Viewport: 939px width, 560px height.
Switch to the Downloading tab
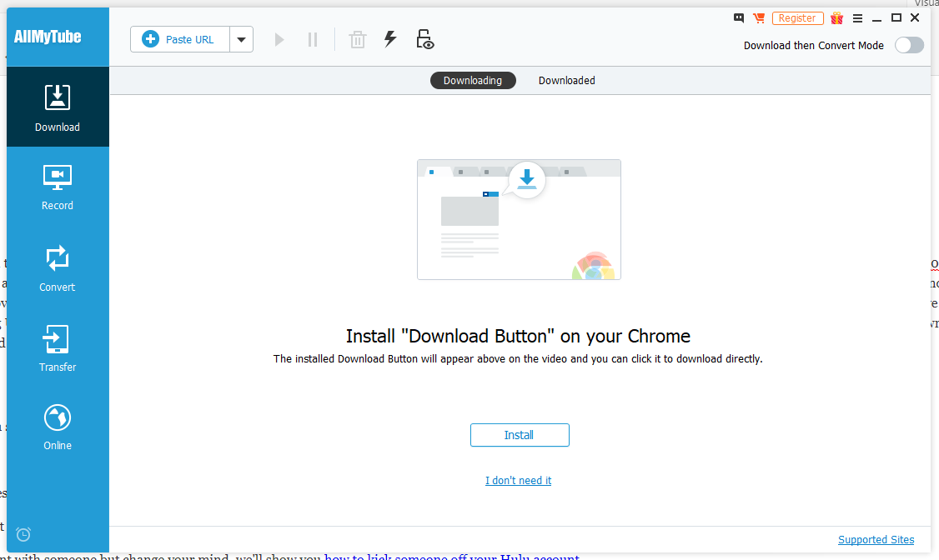coord(473,81)
